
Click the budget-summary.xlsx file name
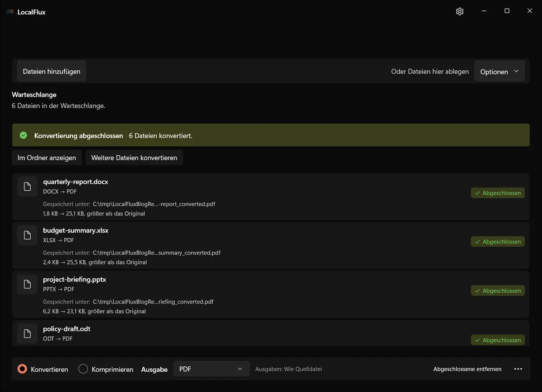pos(76,231)
